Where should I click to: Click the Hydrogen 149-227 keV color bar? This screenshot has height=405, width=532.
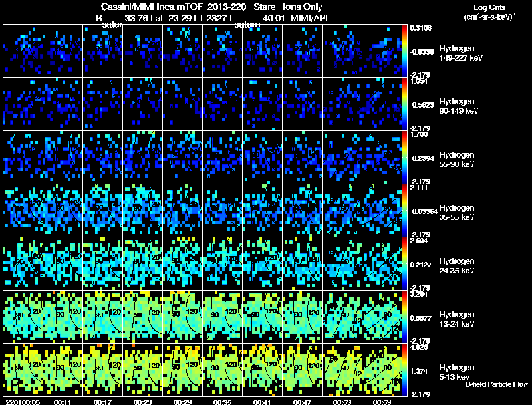(406, 50)
